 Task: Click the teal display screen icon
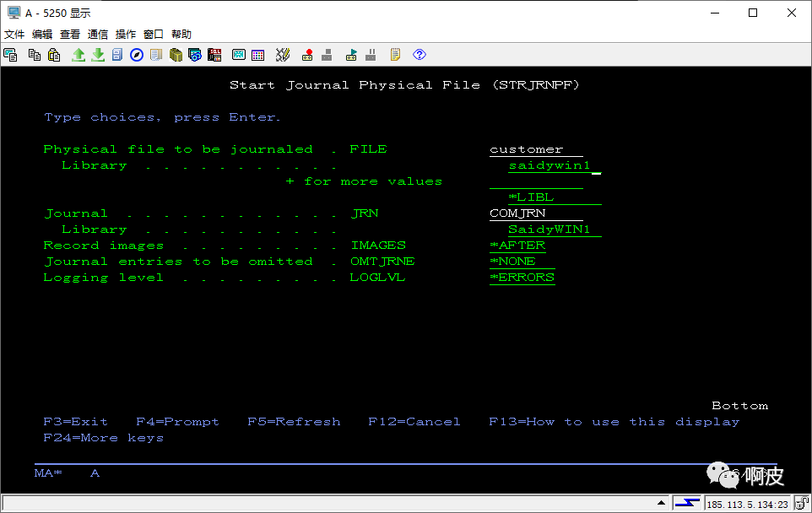click(239, 55)
